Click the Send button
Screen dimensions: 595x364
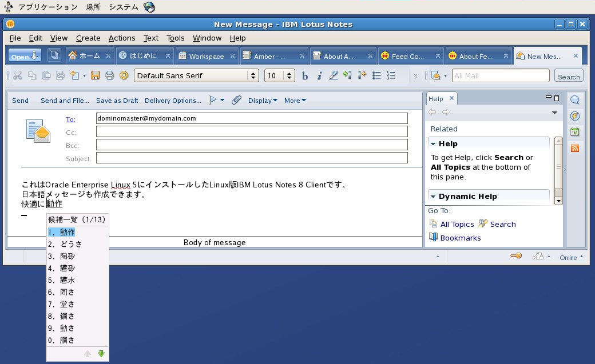(x=20, y=101)
